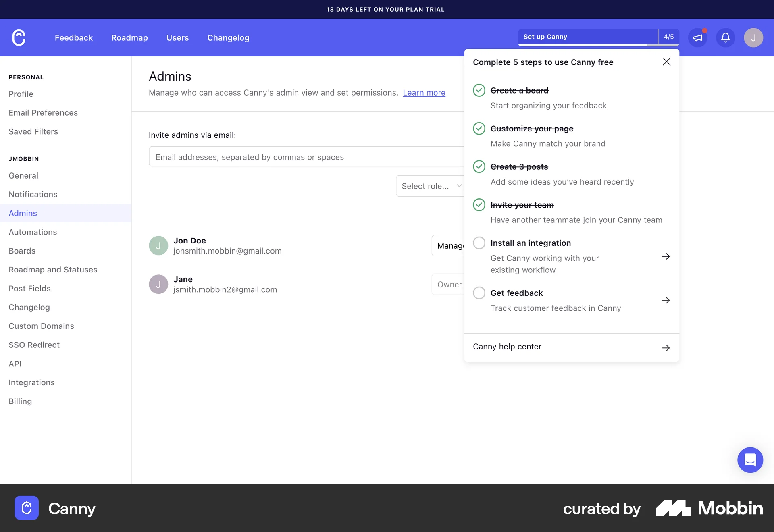Screen dimensions: 774x532
Task: Go to Install an integration via its arrow
Action: [666, 256]
